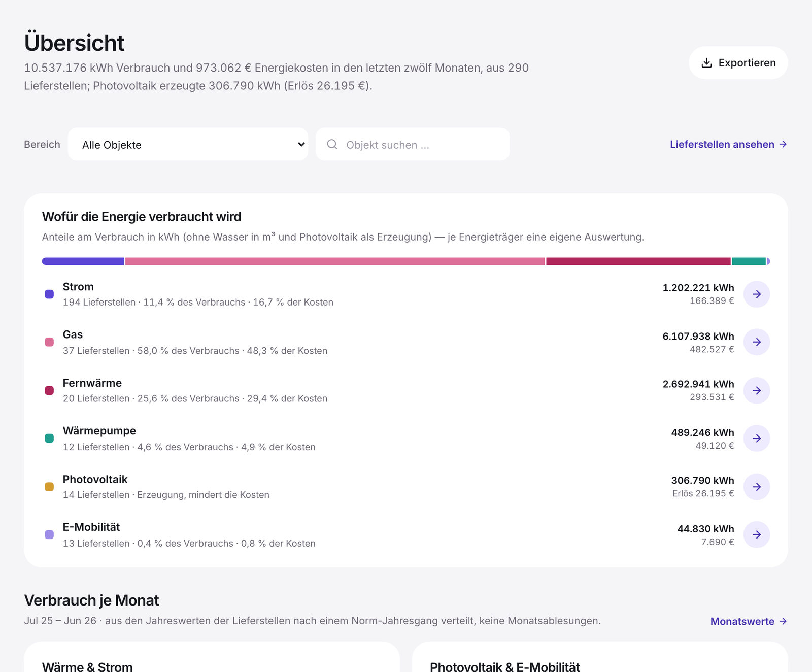This screenshot has height=672, width=812.
Task: Open E-Mobilität details with its arrow button
Action: 756,534
